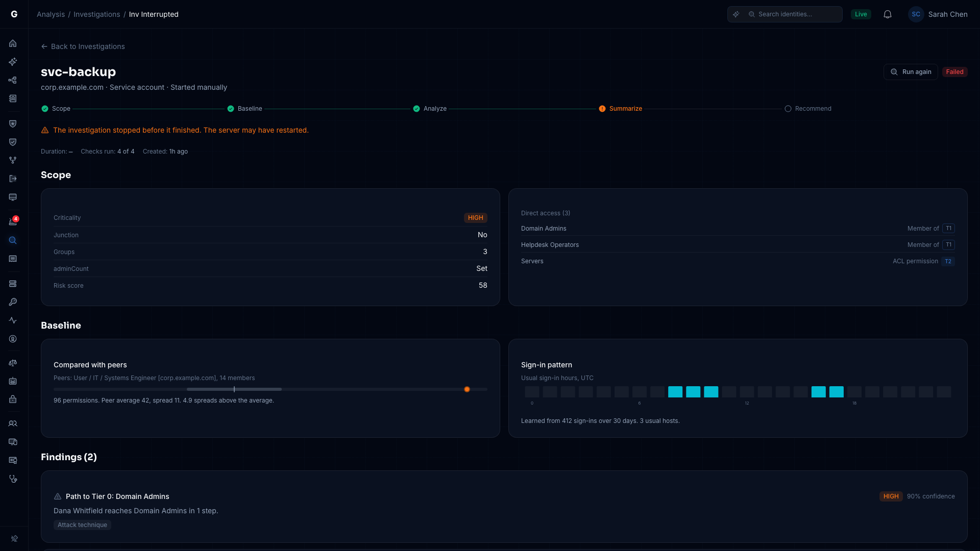This screenshot has width=980, height=551.
Task: Click the sparkle icon beside search field
Action: click(x=736, y=14)
